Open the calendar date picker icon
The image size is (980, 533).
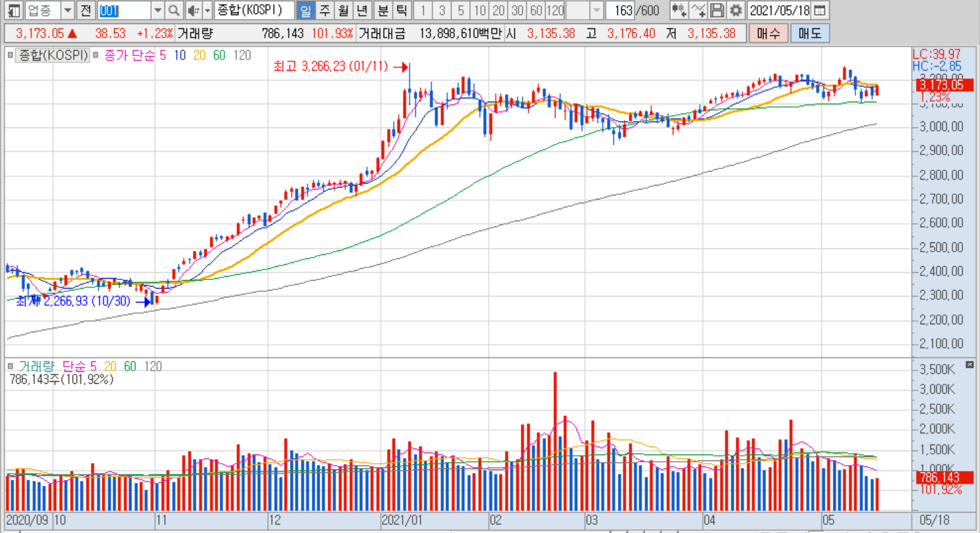[x=820, y=10]
